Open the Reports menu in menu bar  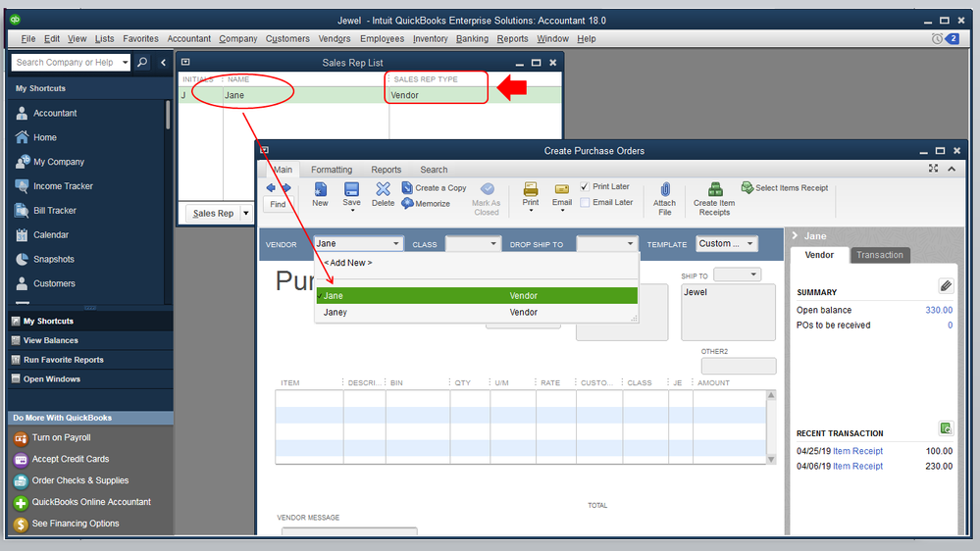pyautogui.click(x=512, y=39)
